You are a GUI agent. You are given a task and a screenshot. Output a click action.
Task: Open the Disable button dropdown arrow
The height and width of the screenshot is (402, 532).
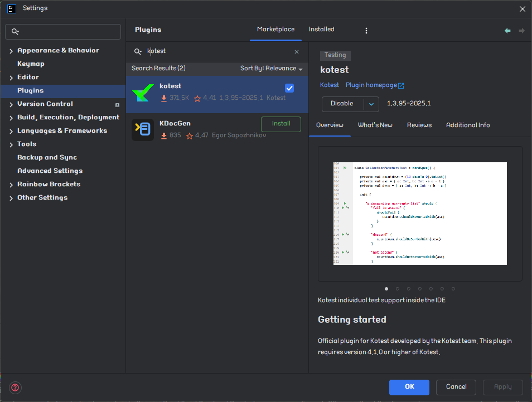point(371,104)
